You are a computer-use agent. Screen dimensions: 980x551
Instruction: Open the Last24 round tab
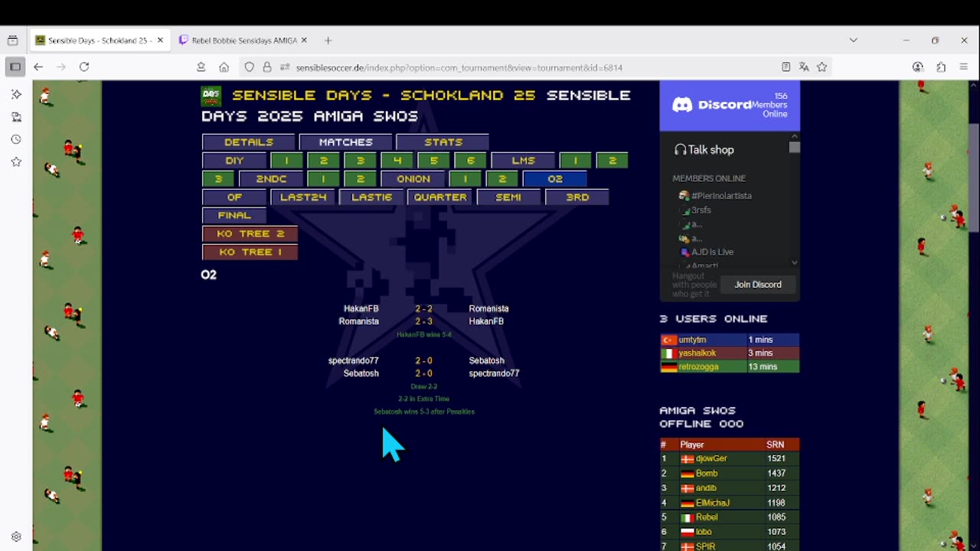[x=303, y=197]
